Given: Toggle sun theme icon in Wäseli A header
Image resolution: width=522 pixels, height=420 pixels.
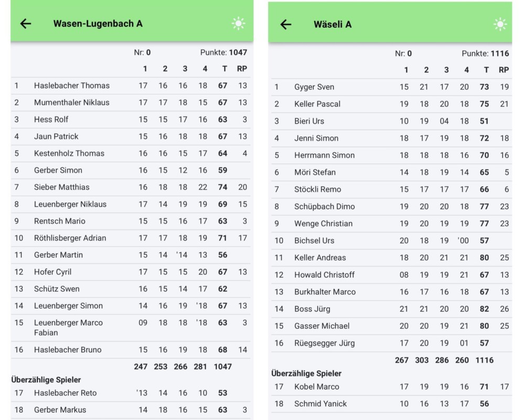Looking at the screenshot, I should tap(500, 25).
